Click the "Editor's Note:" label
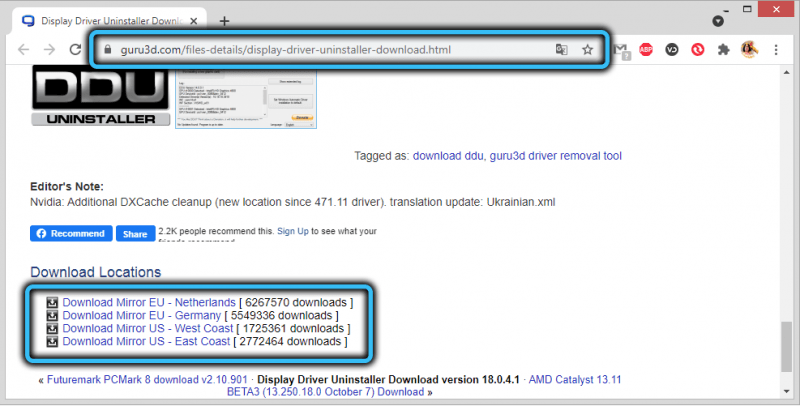 [67, 187]
